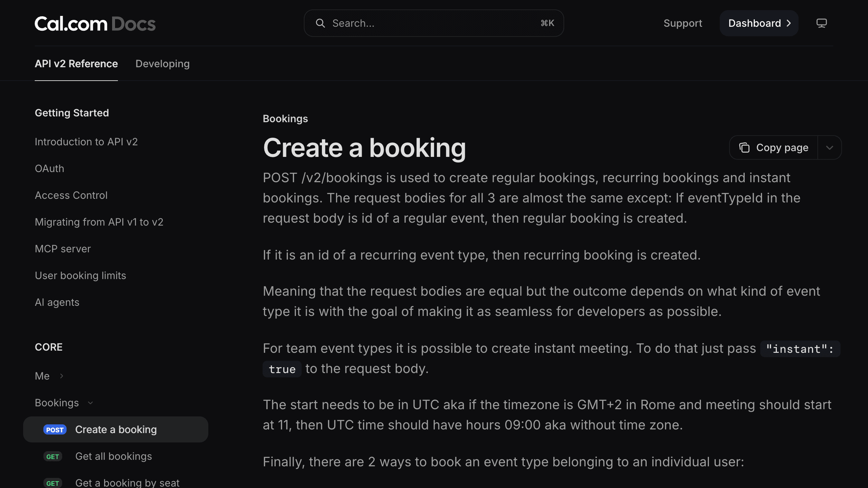Open the Cal.com Docs logo home link
This screenshot has width=868, height=488.
coord(95,23)
